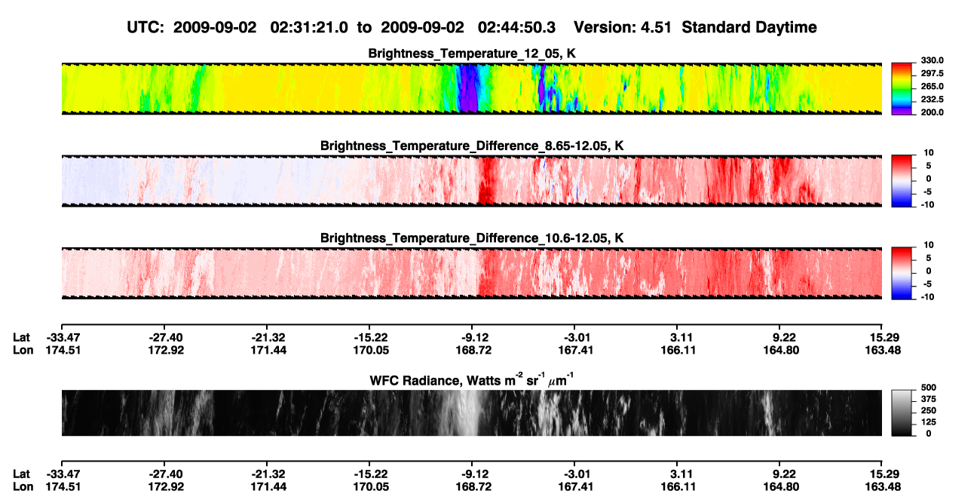The height and width of the screenshot is (503, 980).
Task: Click the Brightness_Temperature_Difference_10.6-12.05, K title
Action: click(x=472, y=238)
